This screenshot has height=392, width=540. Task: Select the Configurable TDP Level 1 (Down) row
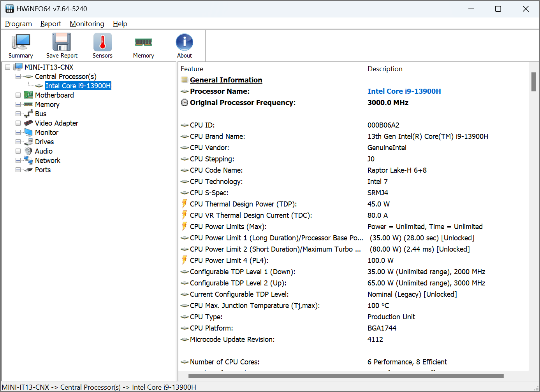pyautogui.click(x=354, y=271)
